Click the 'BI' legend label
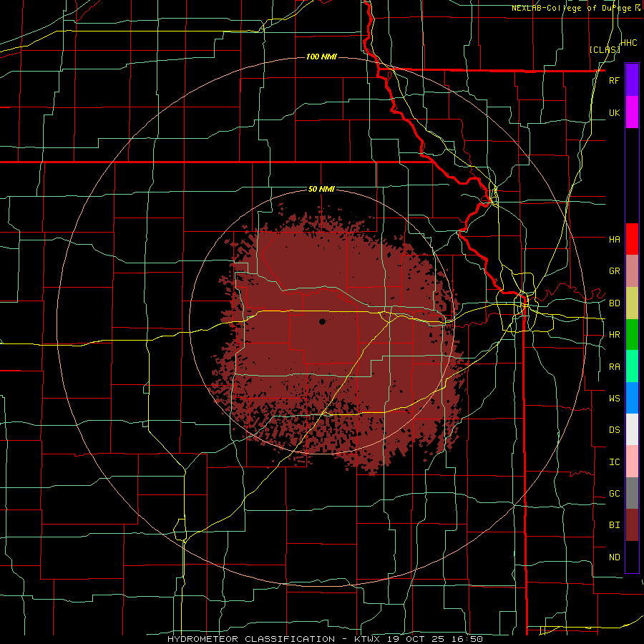644x644 pixels. coord(614,525)
